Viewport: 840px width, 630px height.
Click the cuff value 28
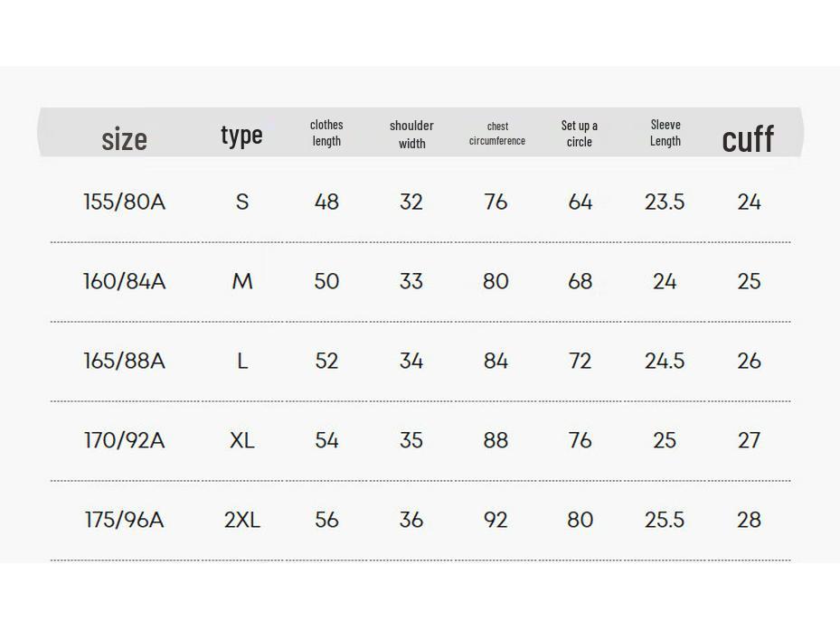click(x=749, y=520)
